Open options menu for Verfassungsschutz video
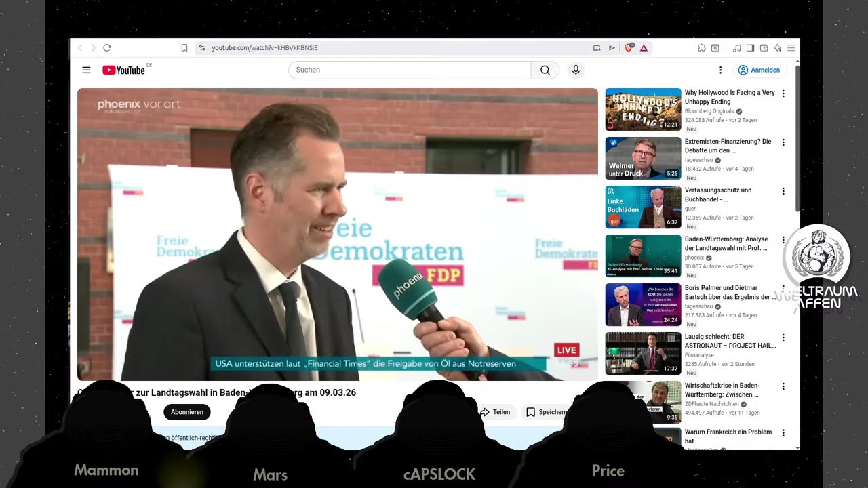The height and width of the screenshot is (488, 868). click(x=783, y=191)
